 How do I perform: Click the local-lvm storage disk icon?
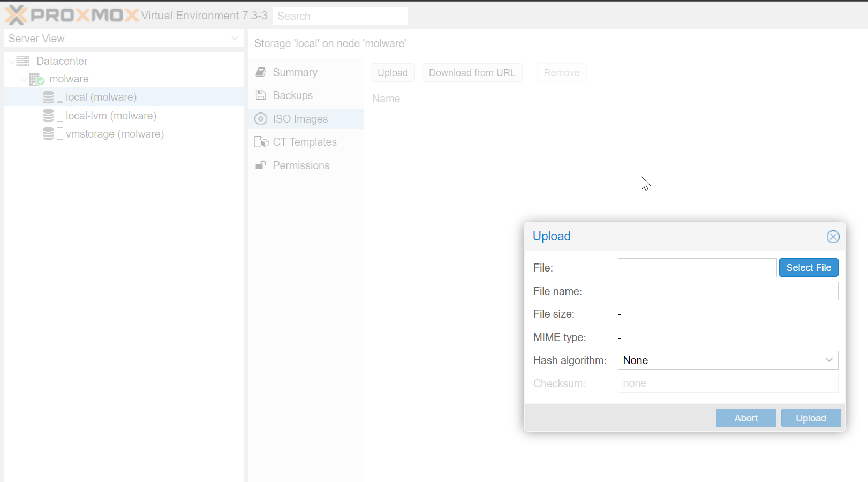[48, 116]
